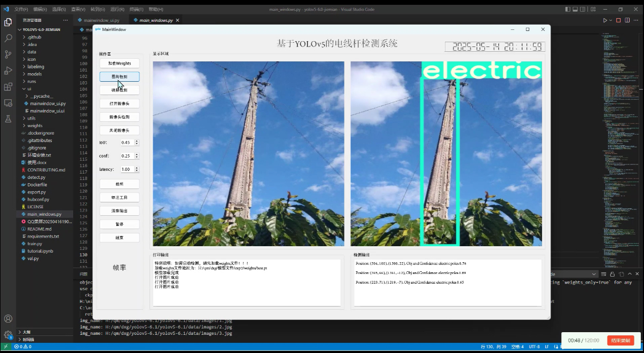Open the 编辑(E) menu
Screen dimensions: 644x353
[40, 9]
